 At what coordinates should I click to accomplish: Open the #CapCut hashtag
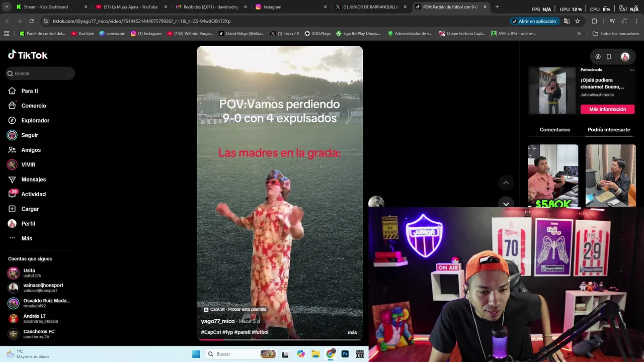point(211,332)
